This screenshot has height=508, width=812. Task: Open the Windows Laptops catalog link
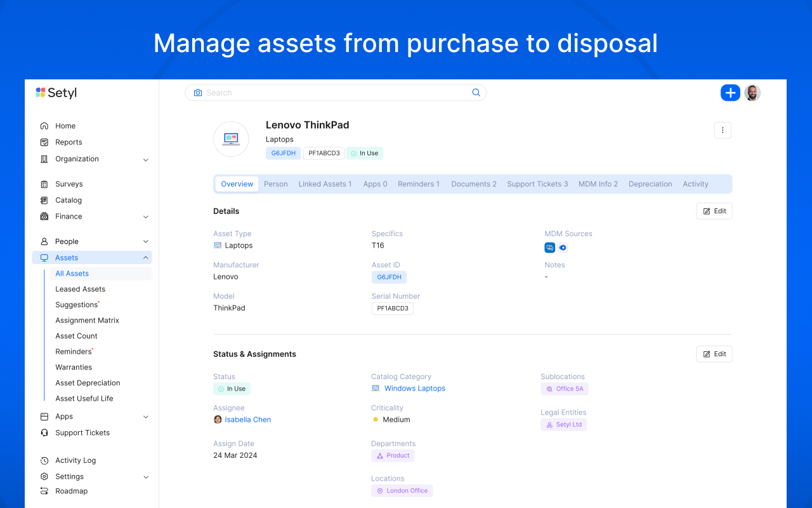coord(415,388)
